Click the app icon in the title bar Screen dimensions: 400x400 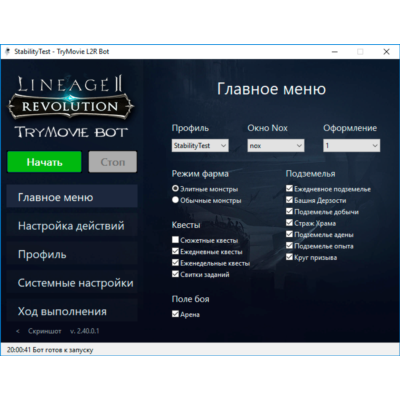coord(8,52)
